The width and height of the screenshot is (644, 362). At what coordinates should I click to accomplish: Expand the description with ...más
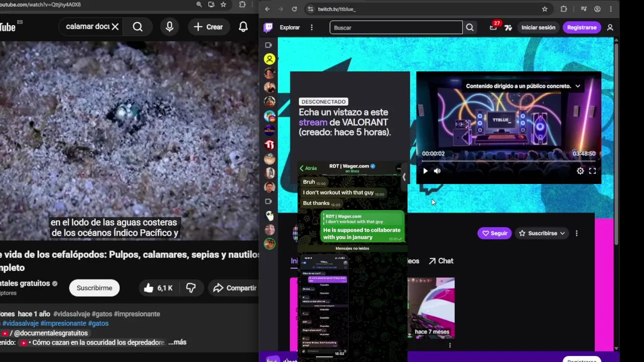(x=177, y=342)
